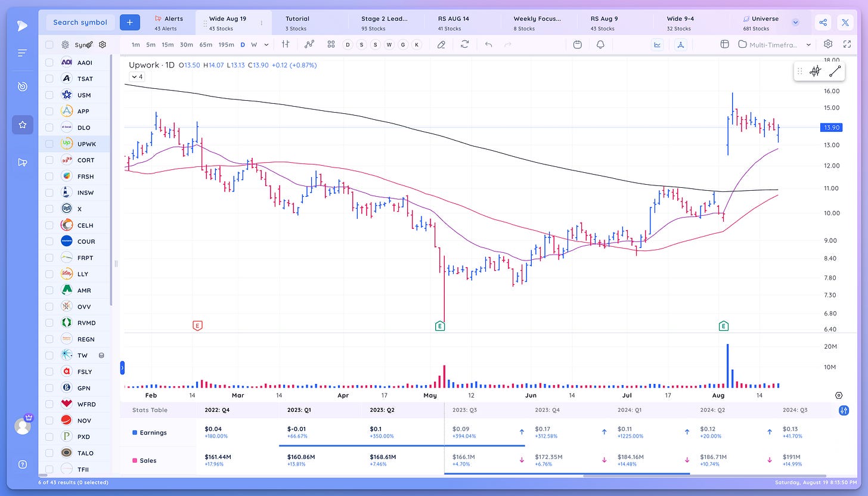
Task: Select the W weekly timeframe
Action: coord(254,45)
